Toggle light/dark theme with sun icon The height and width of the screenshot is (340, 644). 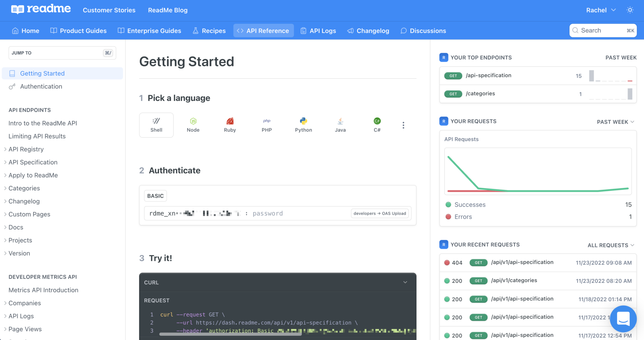(x=630, y=10)
